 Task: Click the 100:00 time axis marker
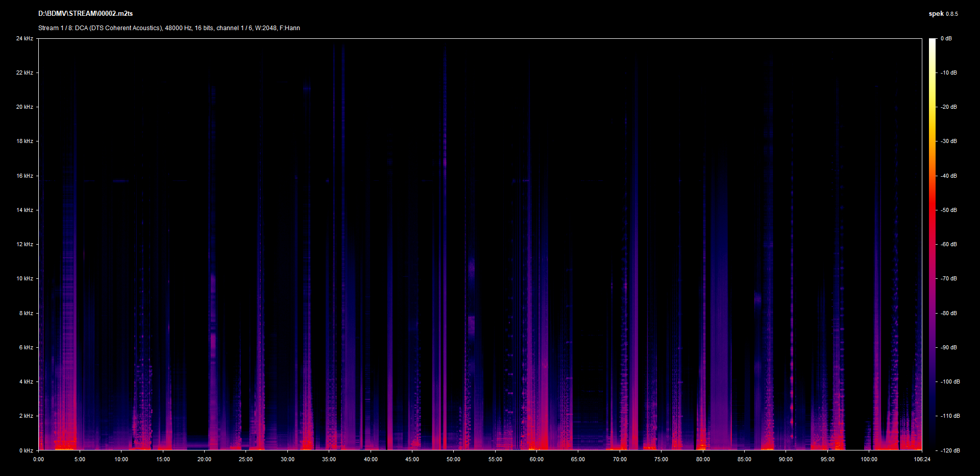coord(869,460)
